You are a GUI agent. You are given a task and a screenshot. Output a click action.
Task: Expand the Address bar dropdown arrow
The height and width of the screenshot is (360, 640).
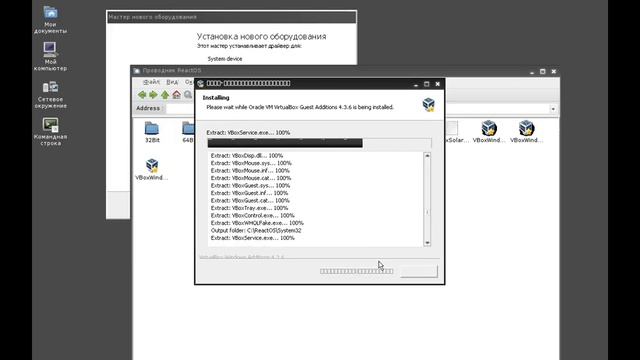553,109
